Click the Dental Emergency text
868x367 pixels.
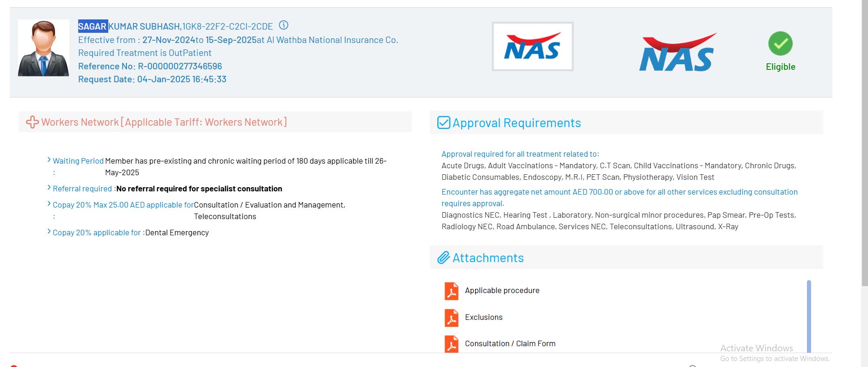[x=177, y=232]
